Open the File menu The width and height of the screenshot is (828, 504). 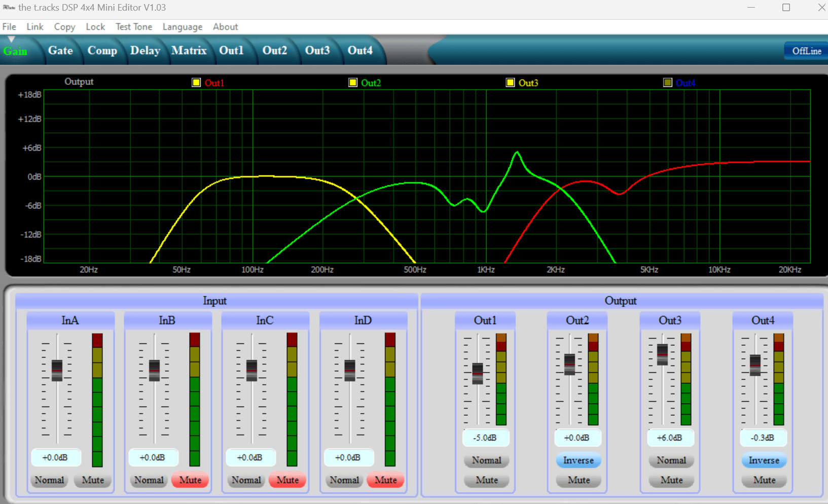click(9, 27)
